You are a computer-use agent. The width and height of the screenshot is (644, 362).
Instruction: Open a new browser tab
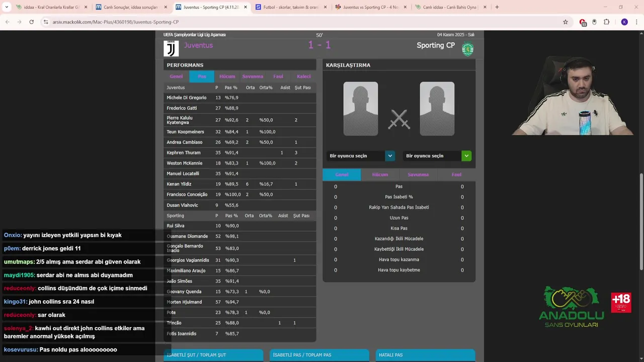[497, 7]
